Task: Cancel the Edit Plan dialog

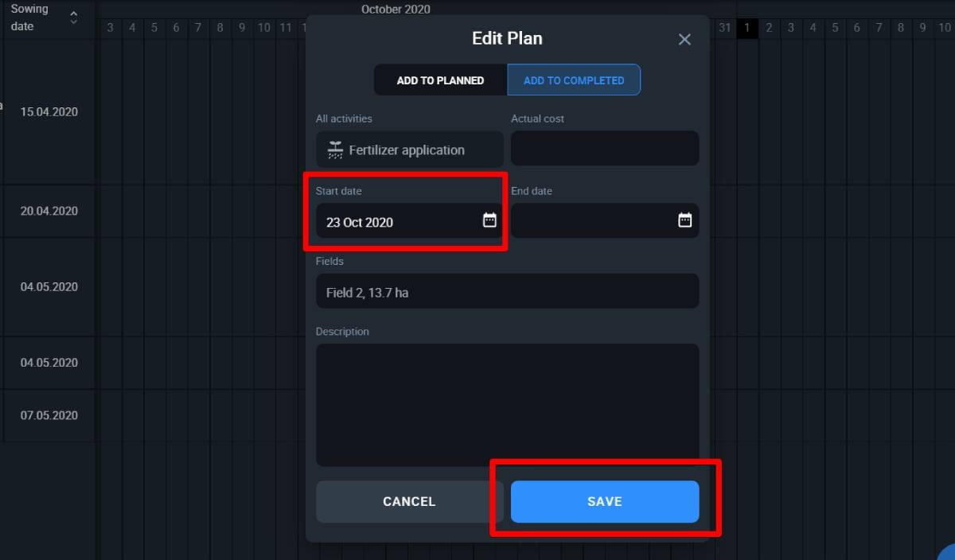Action: (409, 501)
